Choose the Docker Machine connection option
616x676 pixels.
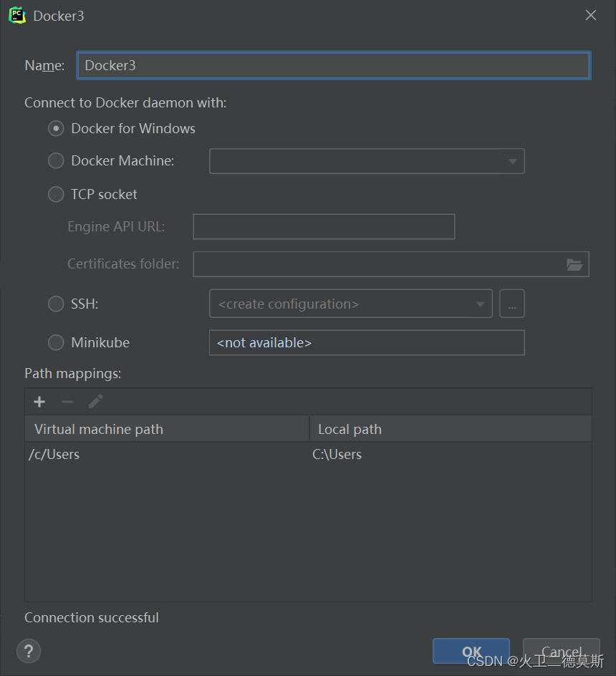[56, 160]
